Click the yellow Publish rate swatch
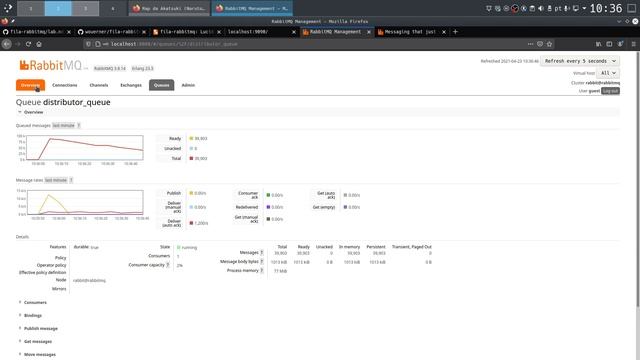The height and width of the screenshot is (360, 640). pos(191,193)
